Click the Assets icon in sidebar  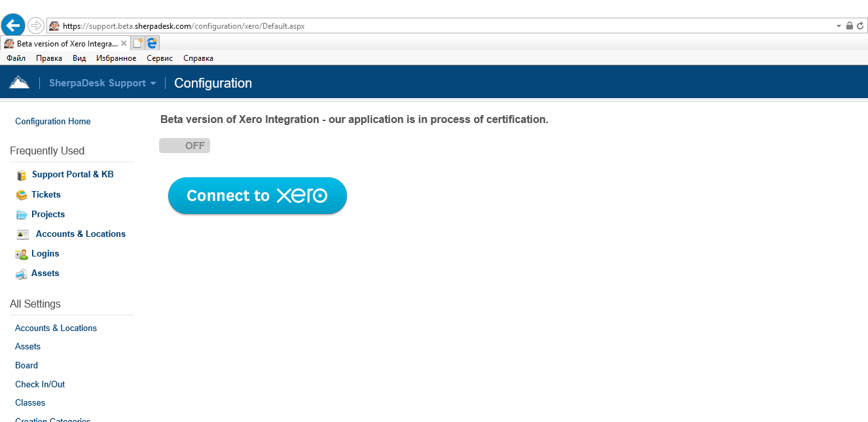tap(22, 274)
